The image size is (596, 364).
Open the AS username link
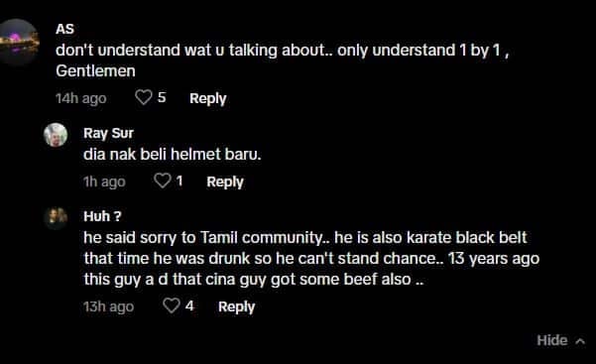64,30
